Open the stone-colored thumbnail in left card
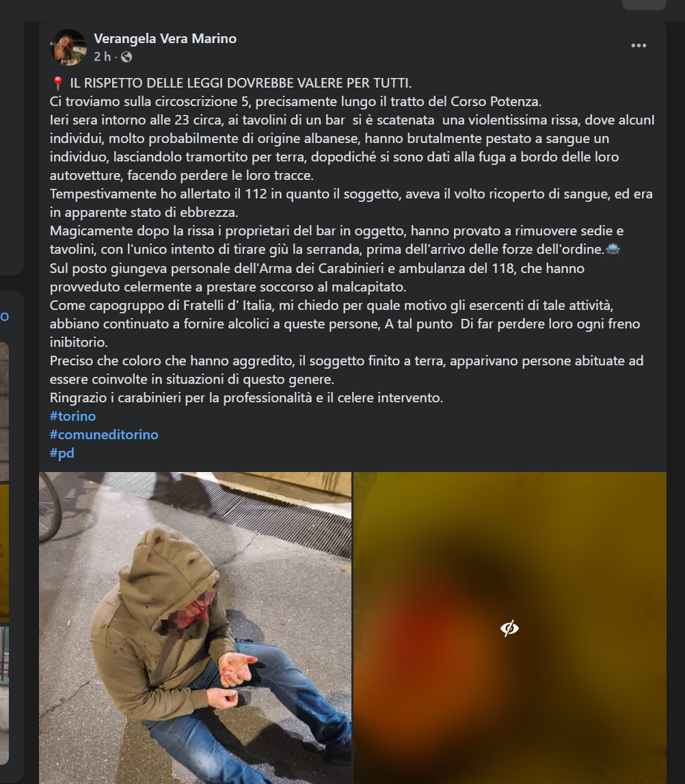 pyautogui.click(x=5, y=411)
